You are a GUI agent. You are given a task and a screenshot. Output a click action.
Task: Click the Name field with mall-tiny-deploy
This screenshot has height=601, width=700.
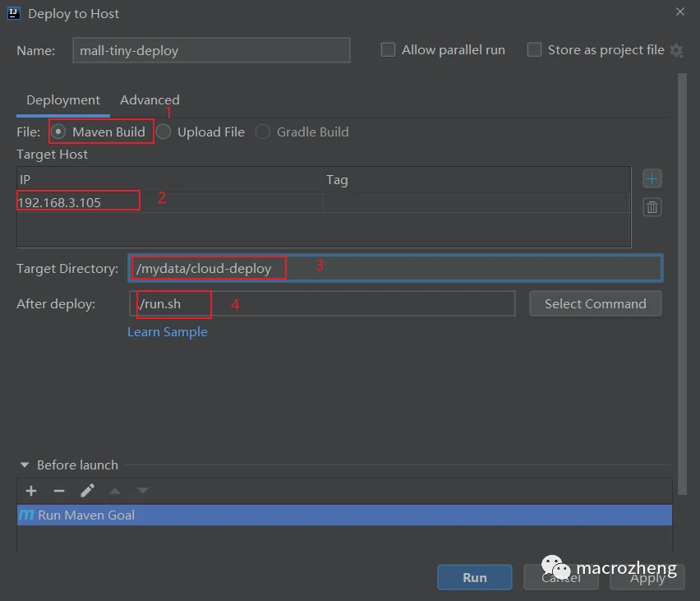tap(211, 50)
